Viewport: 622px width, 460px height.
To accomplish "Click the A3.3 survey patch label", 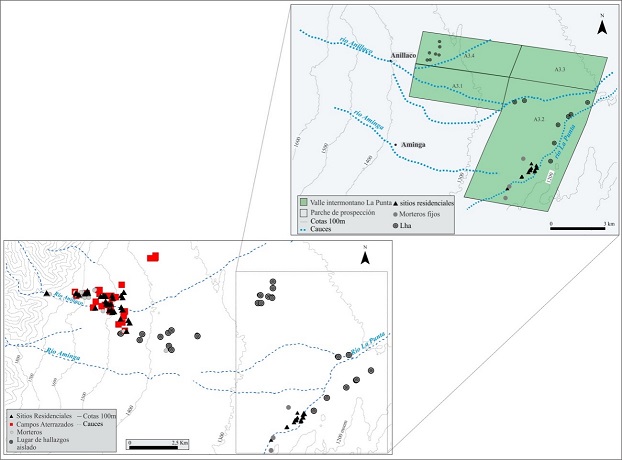I will (x=560, y=68).
